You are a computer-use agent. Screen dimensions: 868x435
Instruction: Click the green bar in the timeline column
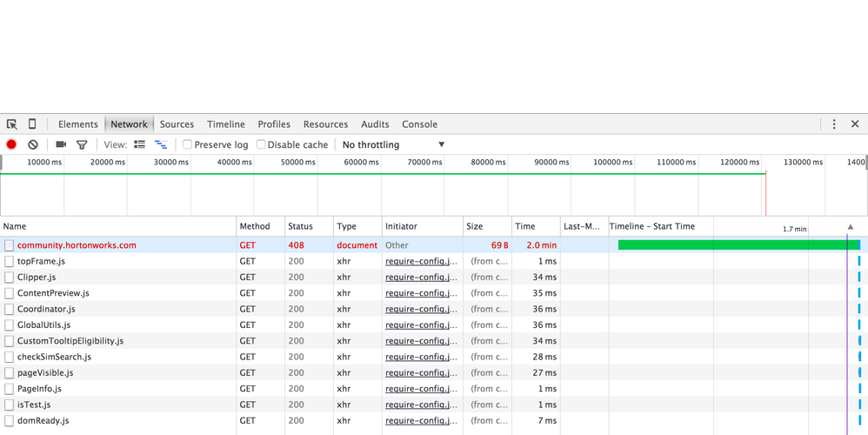[738, 245]
